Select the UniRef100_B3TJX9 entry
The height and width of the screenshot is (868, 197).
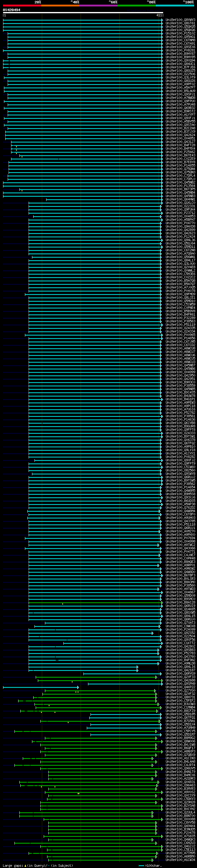pos(180,131)
